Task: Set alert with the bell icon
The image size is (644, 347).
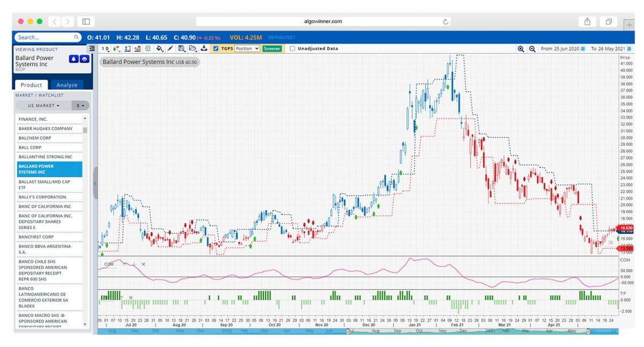Action: 74,59
